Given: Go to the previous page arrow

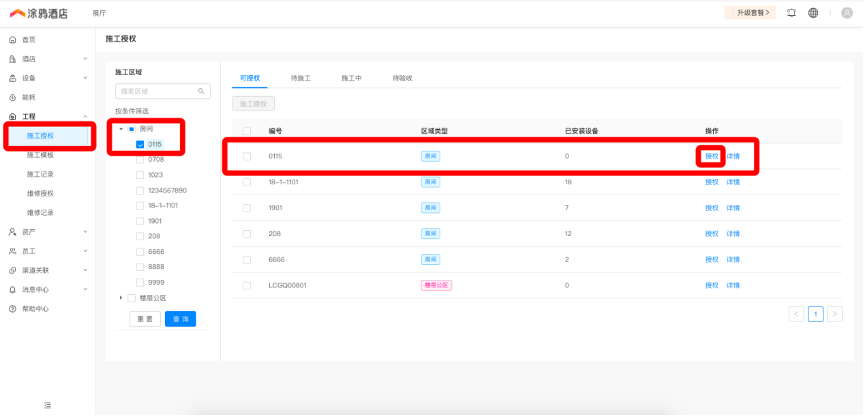Looking at the screenshot, I should 796,314.
